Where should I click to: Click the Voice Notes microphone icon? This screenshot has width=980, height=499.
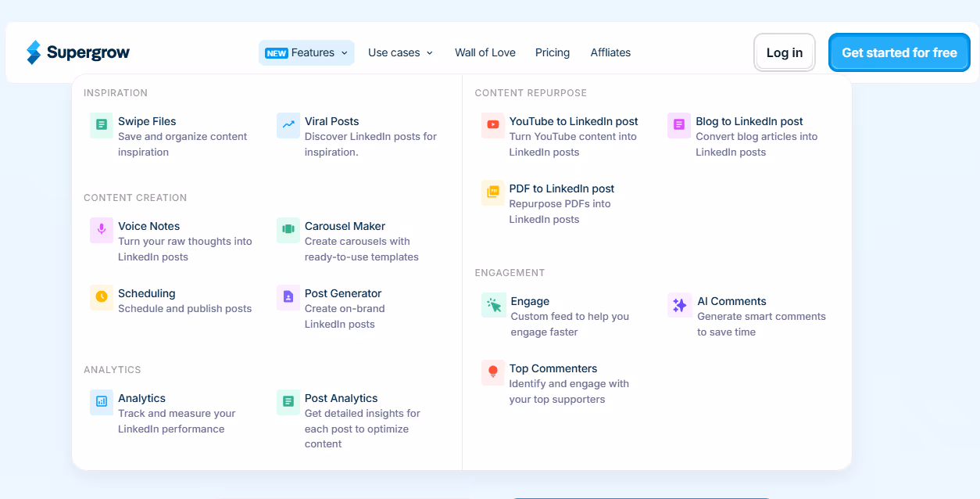point(102,230)
